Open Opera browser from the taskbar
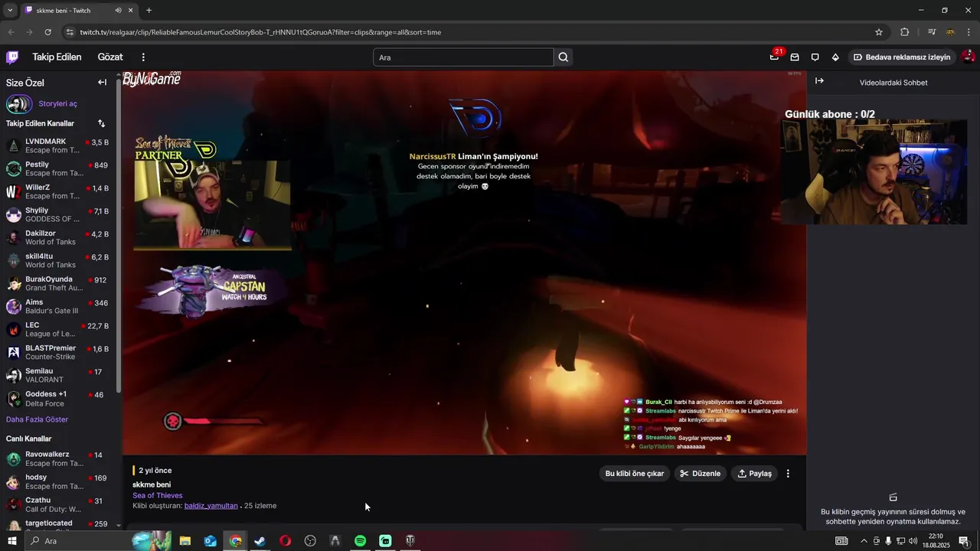 click(285, 541)
